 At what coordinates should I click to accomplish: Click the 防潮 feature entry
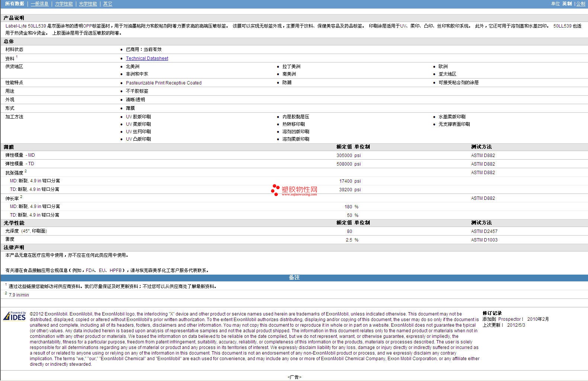(287, 83)
